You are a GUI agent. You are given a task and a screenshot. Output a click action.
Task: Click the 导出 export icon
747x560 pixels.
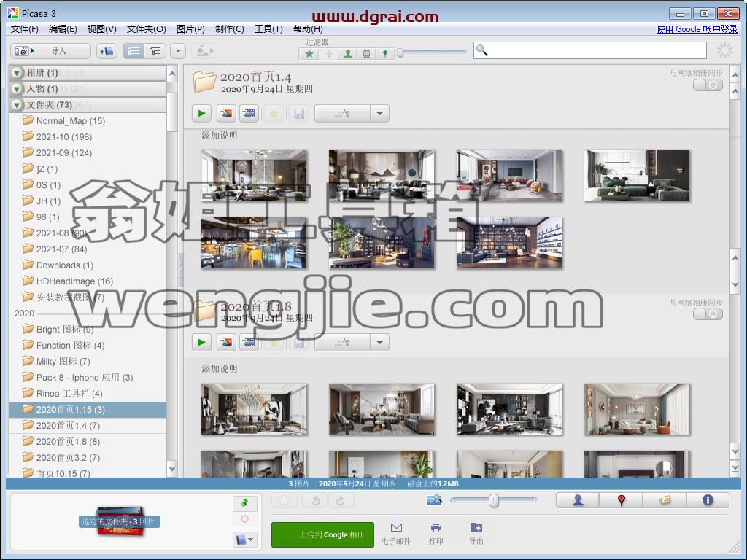tap(476, 534)
